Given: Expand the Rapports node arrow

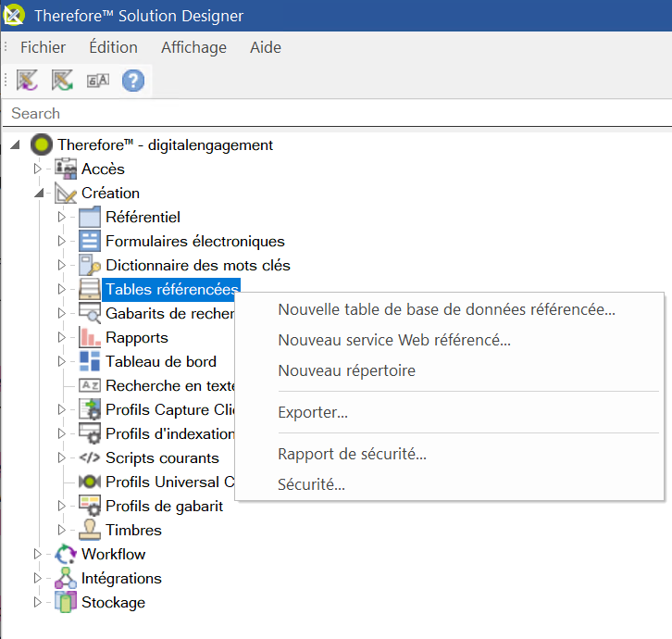Looking at the screenshot, I should point(62,337).
